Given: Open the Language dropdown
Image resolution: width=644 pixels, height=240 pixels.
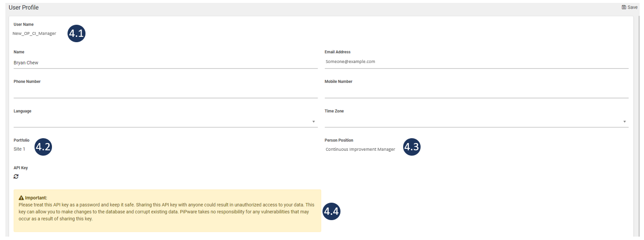Looking at the screenshot, I should point(166,121).
